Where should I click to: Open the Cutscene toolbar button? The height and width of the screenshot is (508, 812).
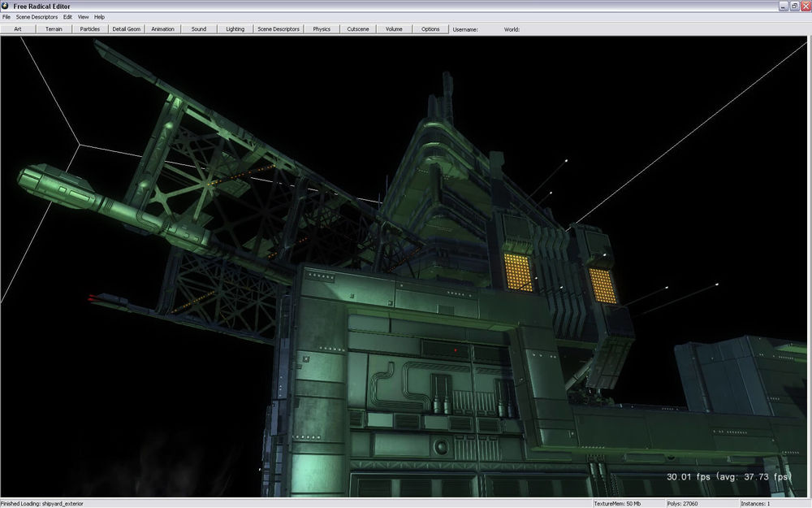coord(358,29)
